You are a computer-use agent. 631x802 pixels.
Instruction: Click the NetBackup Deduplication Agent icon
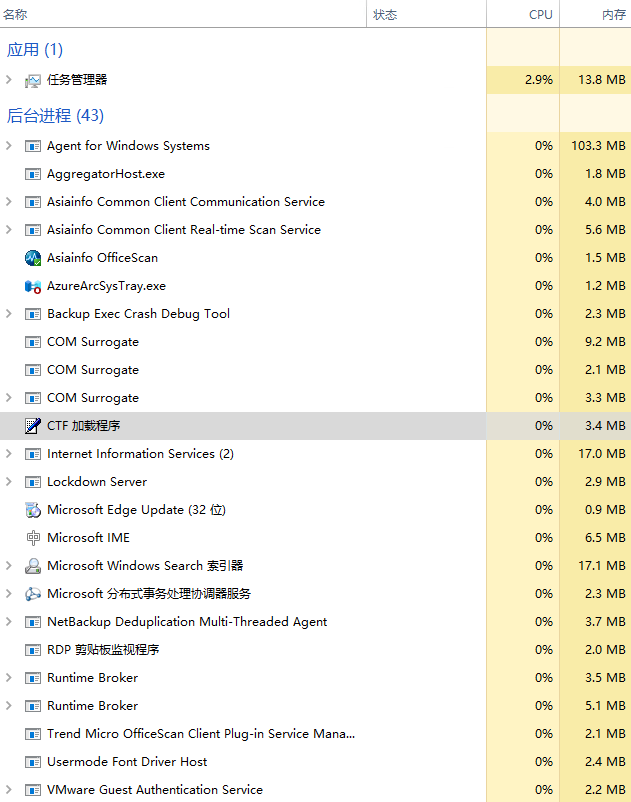coord(33,622)
